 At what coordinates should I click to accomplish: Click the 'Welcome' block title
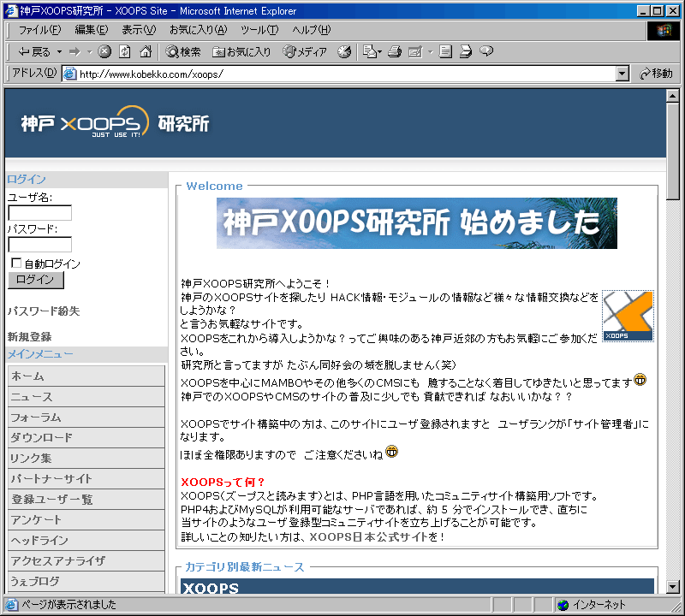tap(214, 186)
